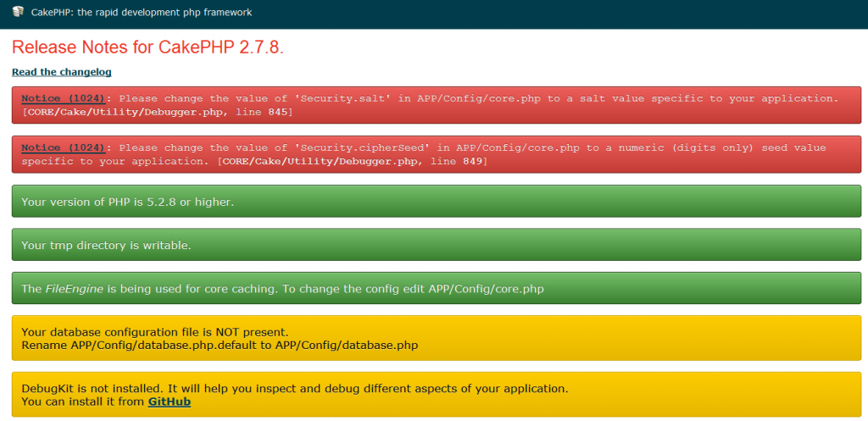This screenshot has width=868, height=421.
Task: Click the 'Security.cipherSeed' notice message text
Action: tap(424, 155)
